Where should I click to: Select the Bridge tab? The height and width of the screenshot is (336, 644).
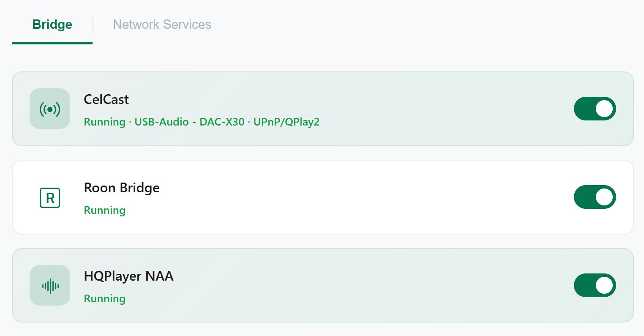coord(52,25)
